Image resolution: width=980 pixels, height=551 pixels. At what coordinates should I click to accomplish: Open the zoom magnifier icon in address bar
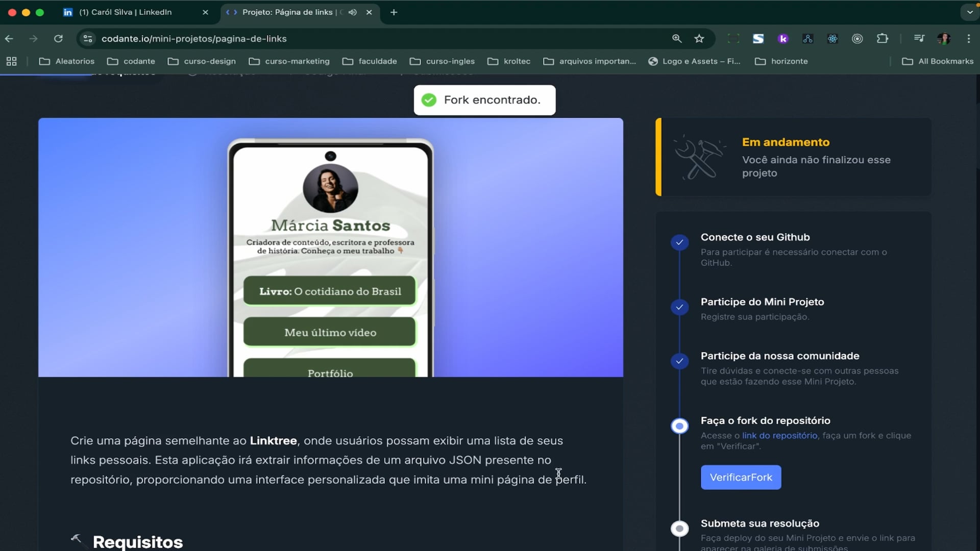point(677,39)
